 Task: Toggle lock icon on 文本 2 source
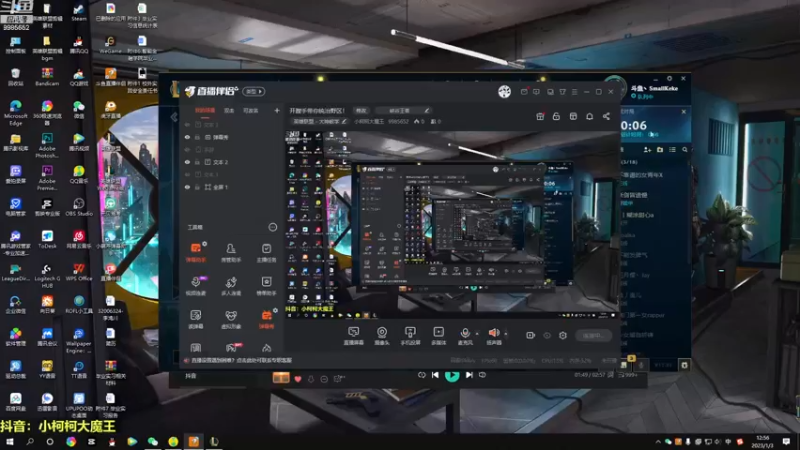click(x=197, y=162)
